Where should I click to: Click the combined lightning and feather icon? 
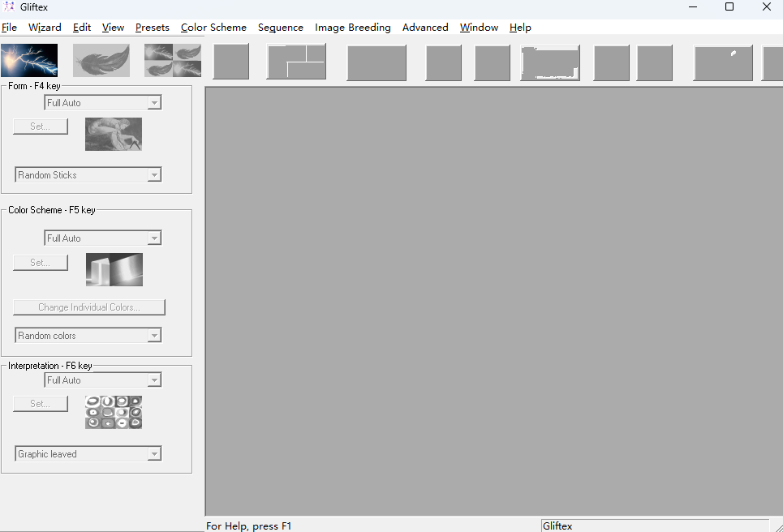click(x=173, y=61)
